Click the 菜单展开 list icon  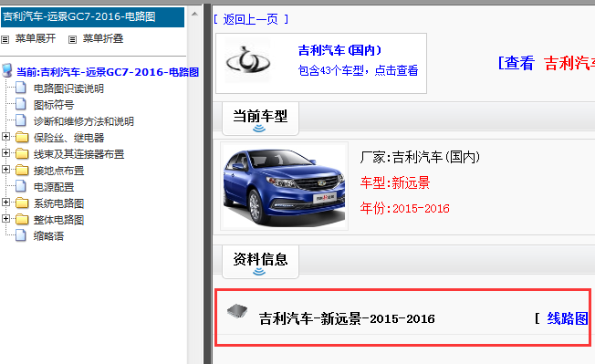(5, 39)
